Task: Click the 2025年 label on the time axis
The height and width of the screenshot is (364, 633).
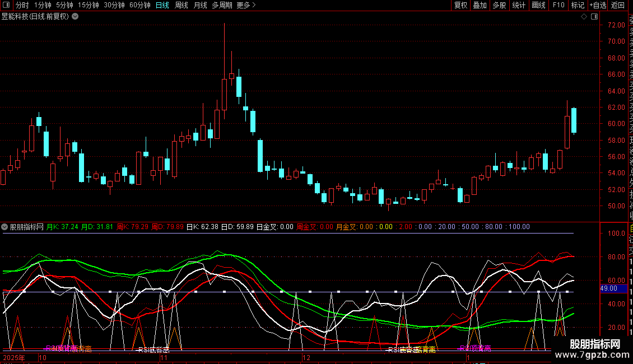Action: click(14, 357)
